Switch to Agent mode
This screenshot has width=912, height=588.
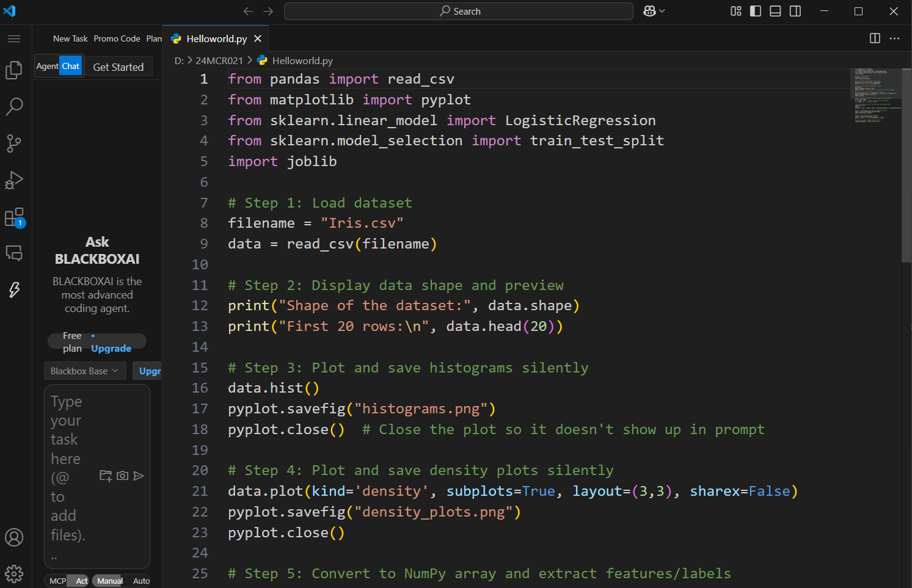pyautogui.click(x=47, y=66)
